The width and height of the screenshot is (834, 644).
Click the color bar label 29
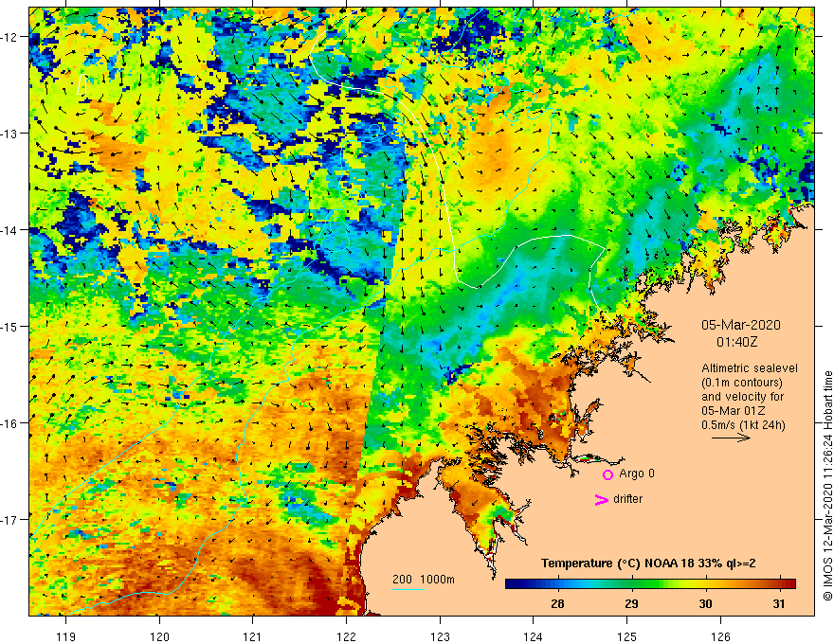(631, 604)
